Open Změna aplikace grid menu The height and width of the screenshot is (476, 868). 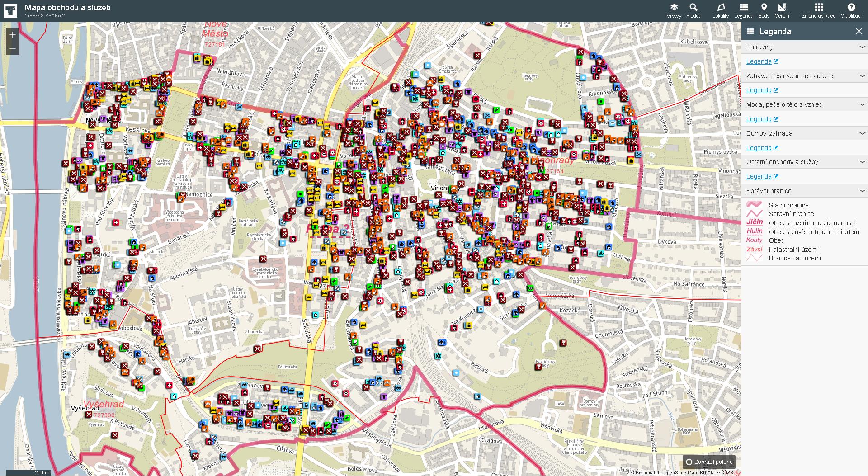[819, 11]
